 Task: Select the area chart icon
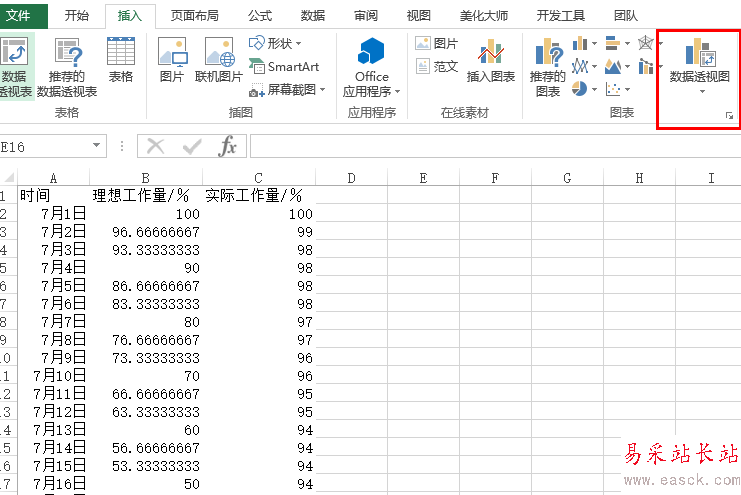612,66
